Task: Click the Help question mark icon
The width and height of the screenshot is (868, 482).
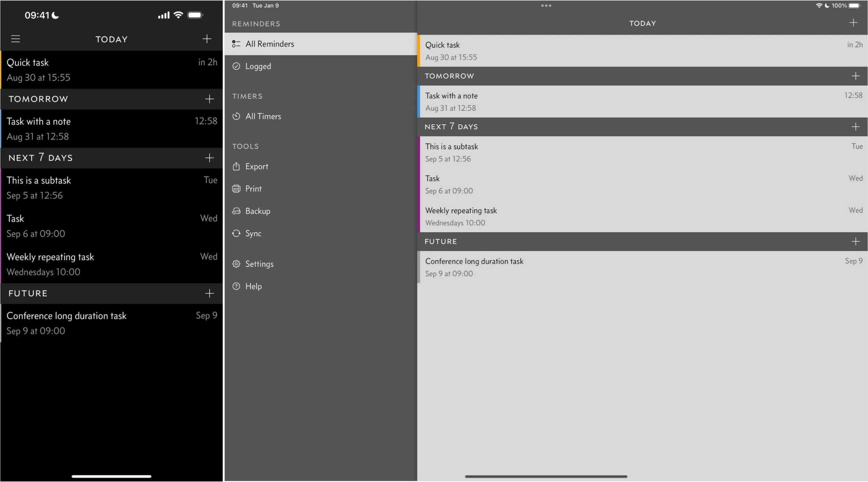Action: (x=236, y=286)
